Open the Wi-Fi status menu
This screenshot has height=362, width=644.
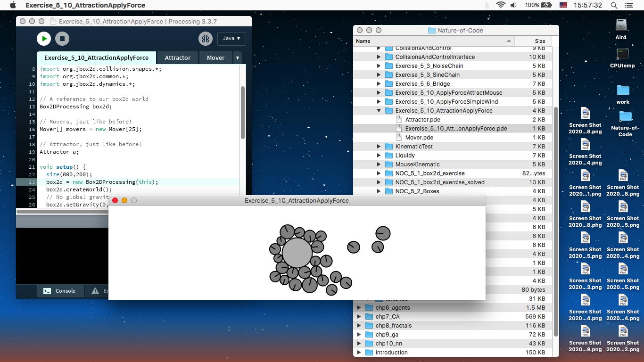[x=501, y=5]
